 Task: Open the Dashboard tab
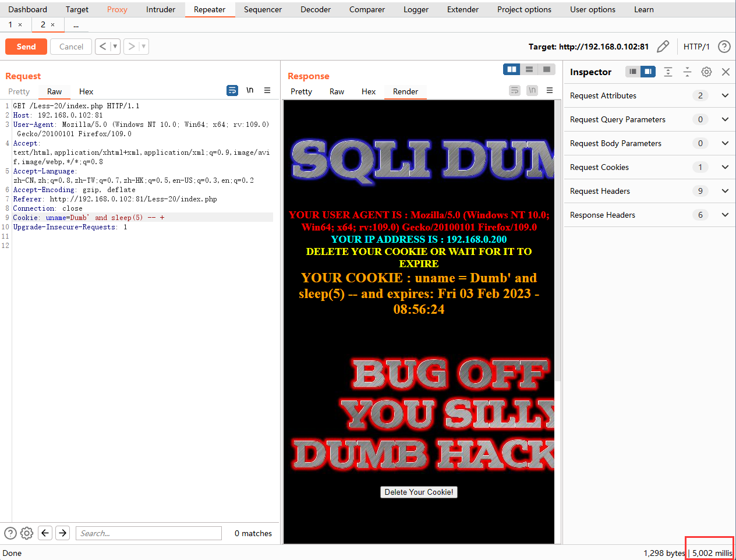(28, 9)
